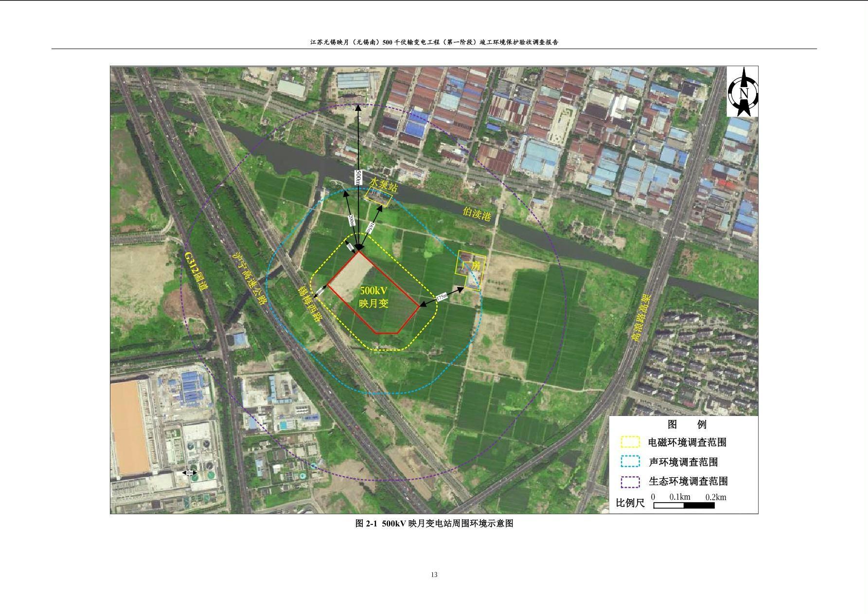
Task: Click the black-and-white scale bar
Action: [684, 506]
